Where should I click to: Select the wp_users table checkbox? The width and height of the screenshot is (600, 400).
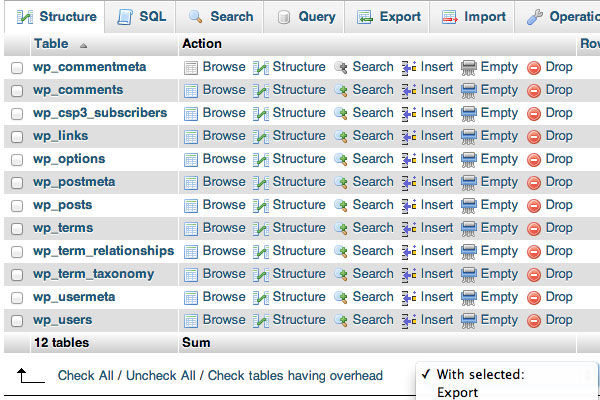[17, 321]
